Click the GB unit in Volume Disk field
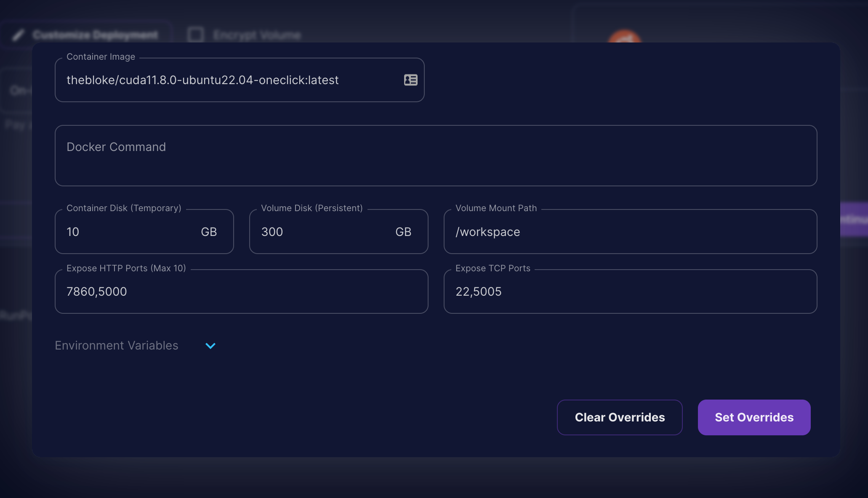 403,232
